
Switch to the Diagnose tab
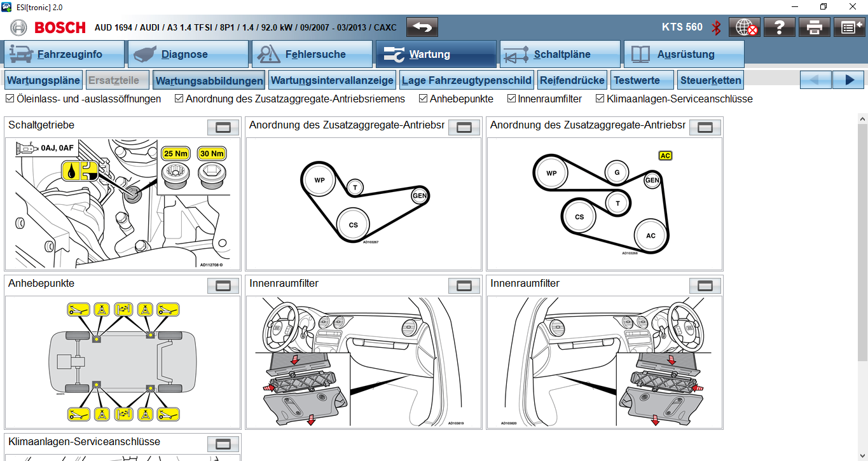188,55
